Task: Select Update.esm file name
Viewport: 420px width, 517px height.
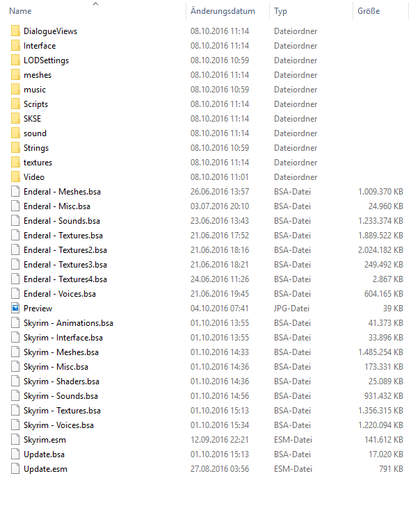Action: (x=45, y=469)
